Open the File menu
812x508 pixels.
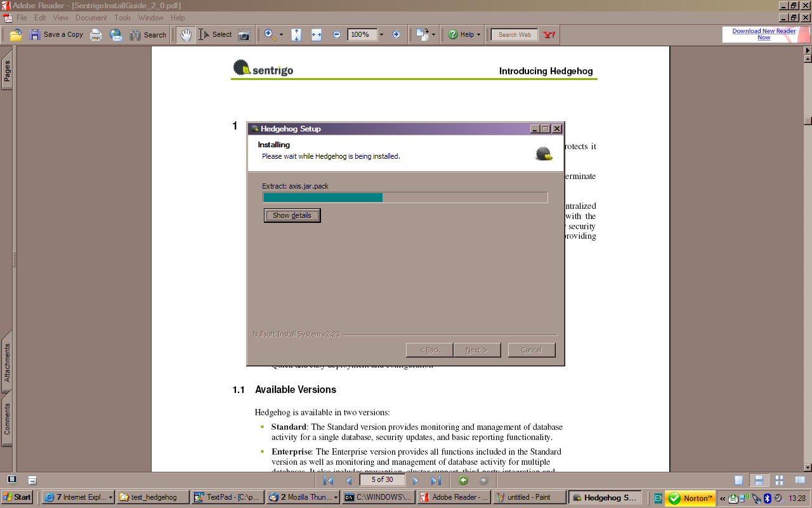pos(22,18)
